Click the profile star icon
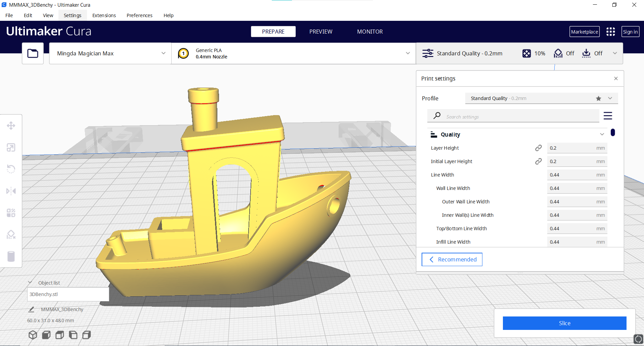The width and height of the screenshot is (644, 346). tap(598, 98)
